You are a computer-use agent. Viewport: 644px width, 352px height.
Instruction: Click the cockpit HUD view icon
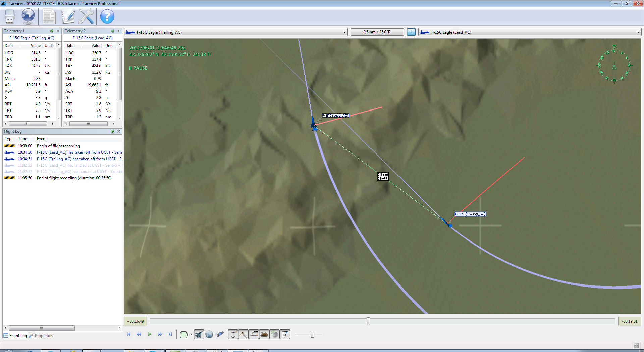[x=183, y=334]
